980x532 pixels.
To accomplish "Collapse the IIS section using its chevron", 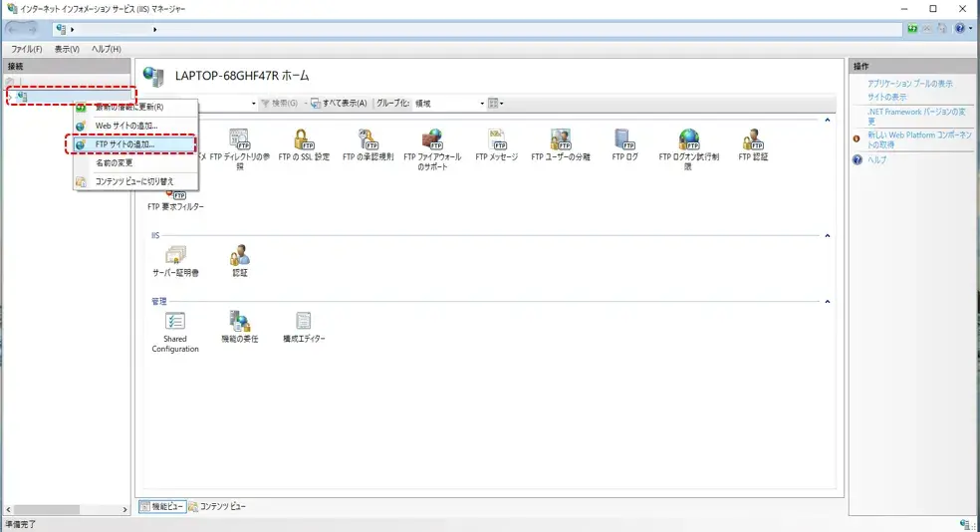I will point(828,236).
